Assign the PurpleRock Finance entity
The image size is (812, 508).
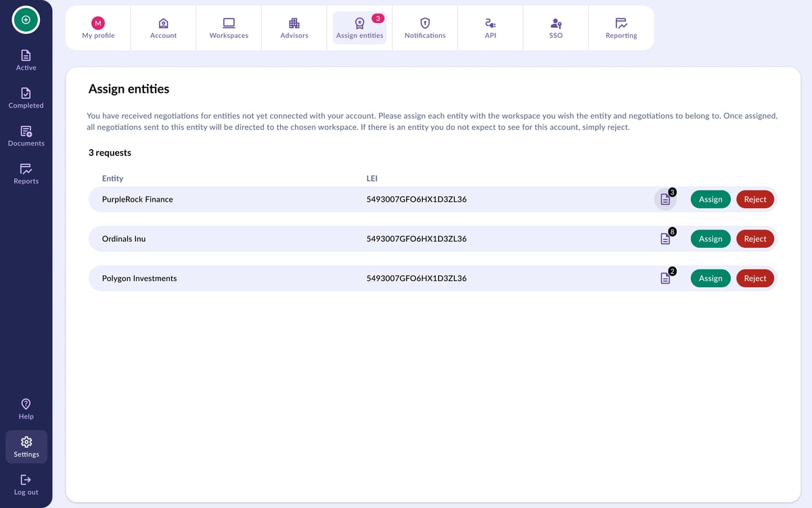[710, 199]
